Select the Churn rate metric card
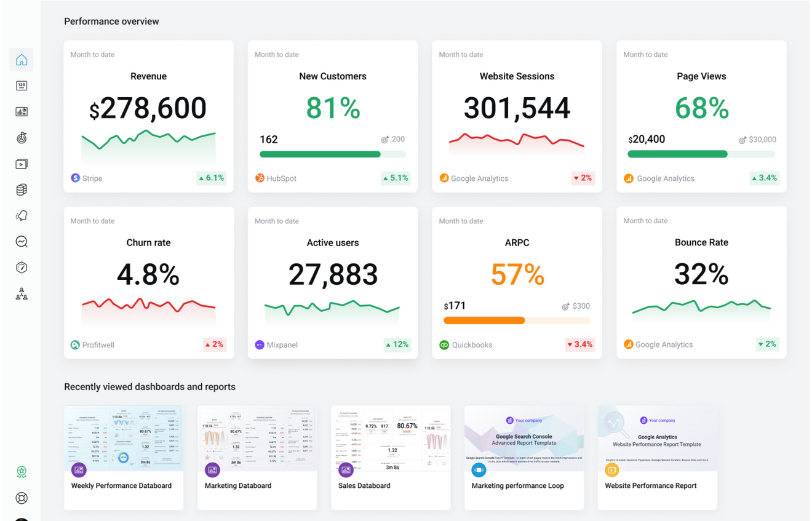Viewport: 812px width, 521px height. (x=148, y=282)
